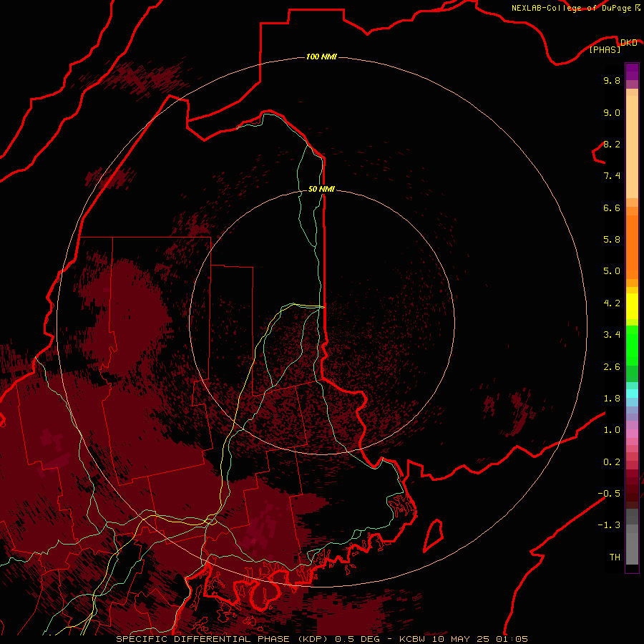
Task: Click the 9.0 value on the color scale
Action: pos(612,112)
